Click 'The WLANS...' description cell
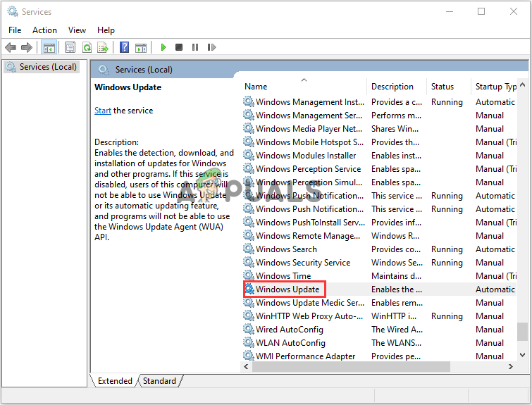Screen dimensions: 532x405 (396, 343)
